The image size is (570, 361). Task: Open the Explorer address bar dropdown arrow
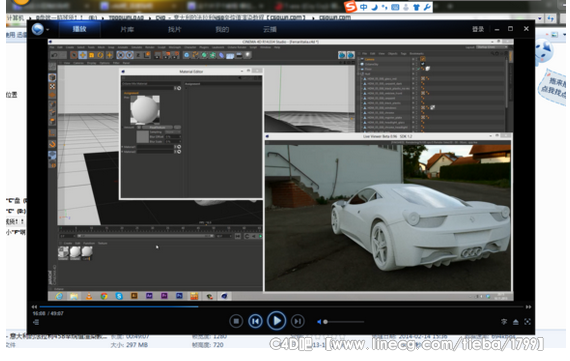540,18
